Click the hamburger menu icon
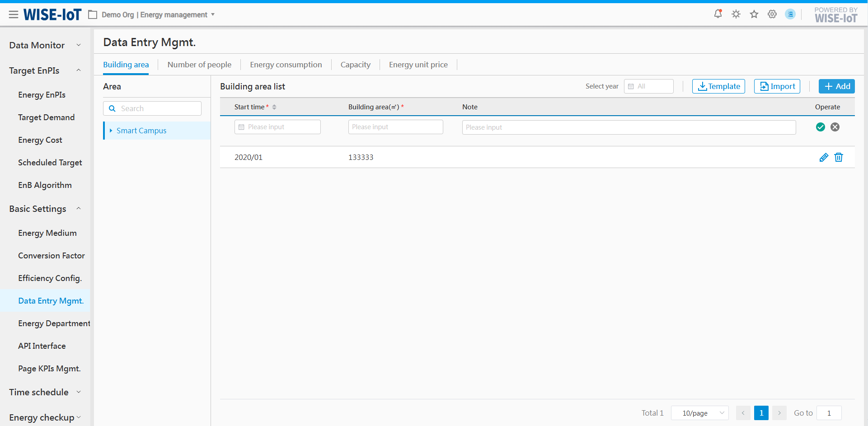This screenshot has height=426, width=868. pos(14,14)
